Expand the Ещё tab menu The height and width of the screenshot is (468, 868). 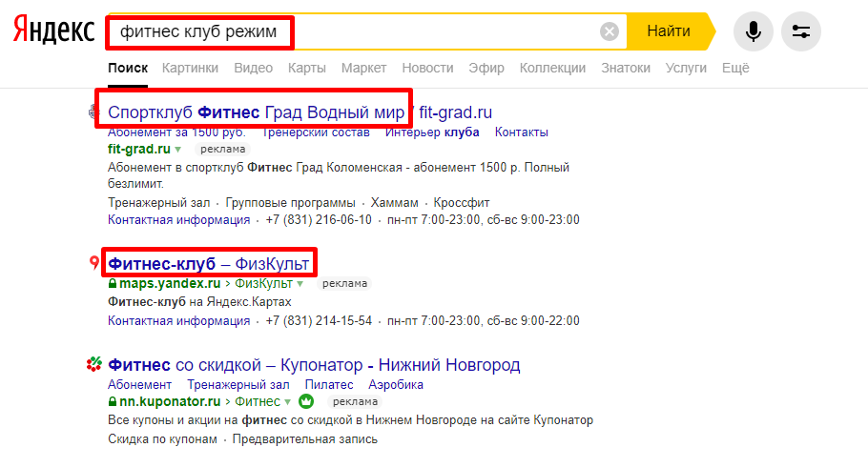point(735,68)
